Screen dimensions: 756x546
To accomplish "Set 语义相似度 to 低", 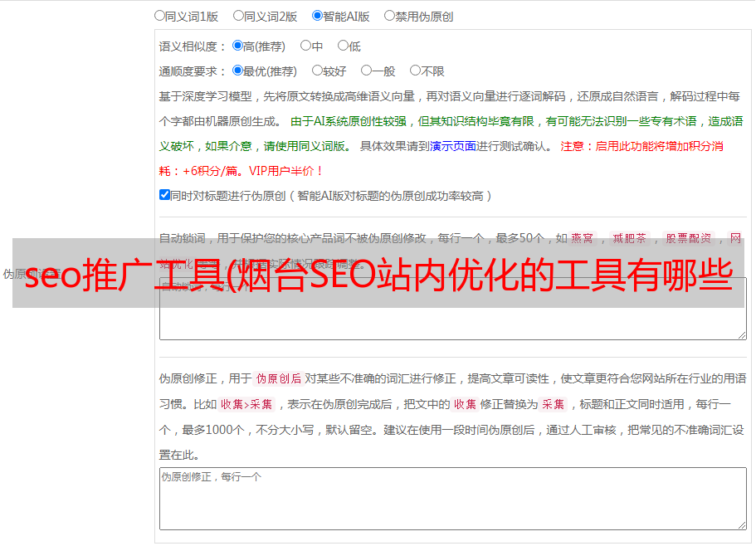I will [343, 46].
